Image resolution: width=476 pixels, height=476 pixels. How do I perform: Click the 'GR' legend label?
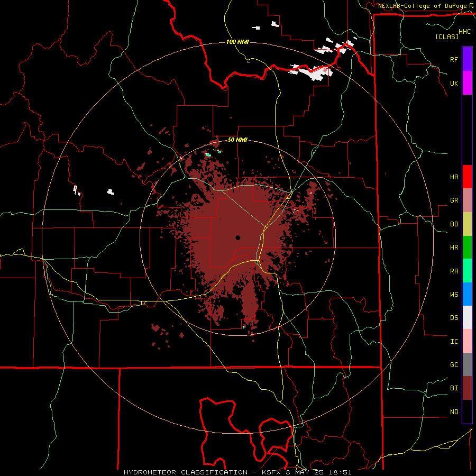[454, 200]
